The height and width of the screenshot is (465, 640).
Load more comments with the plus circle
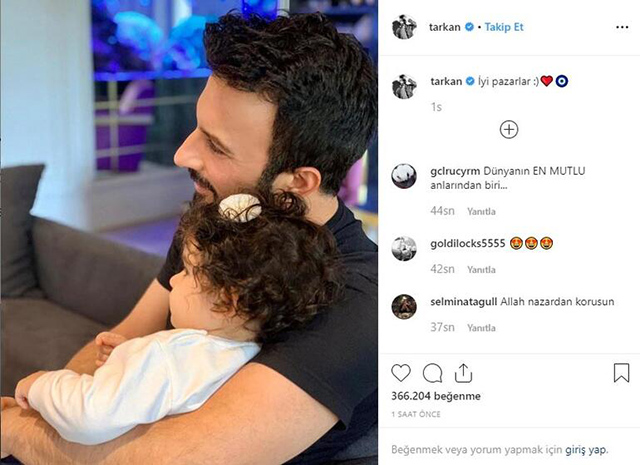point(509,130)
